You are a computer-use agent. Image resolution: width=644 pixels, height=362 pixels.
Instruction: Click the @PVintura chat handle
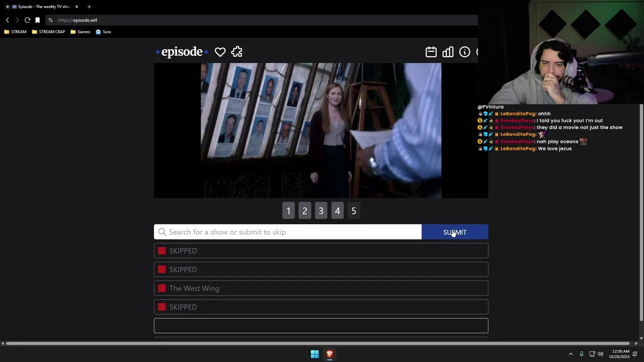pos(491,107)
